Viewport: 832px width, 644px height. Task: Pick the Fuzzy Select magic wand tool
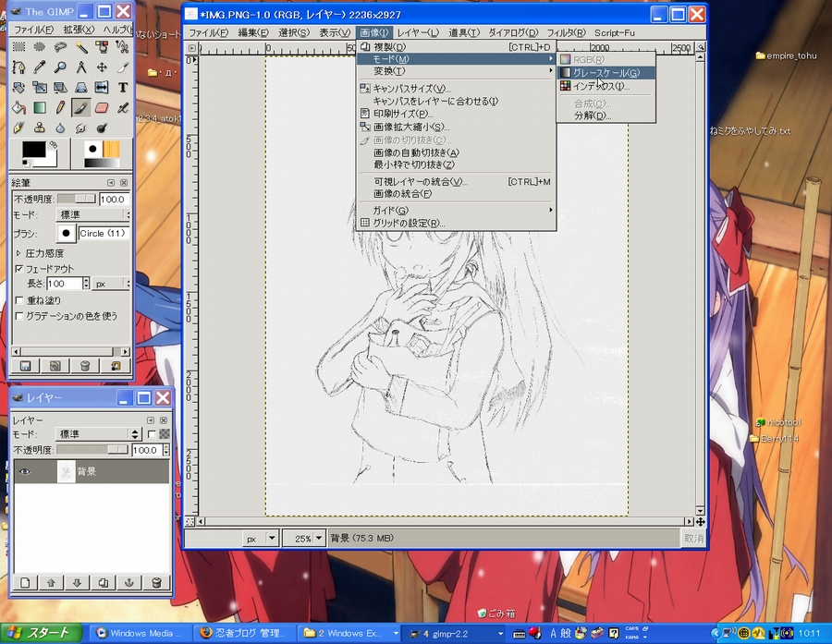[80, 47]
